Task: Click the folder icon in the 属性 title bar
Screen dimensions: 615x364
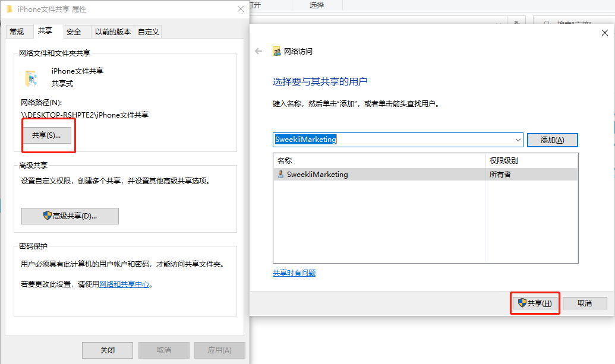Action: point(9,9)
